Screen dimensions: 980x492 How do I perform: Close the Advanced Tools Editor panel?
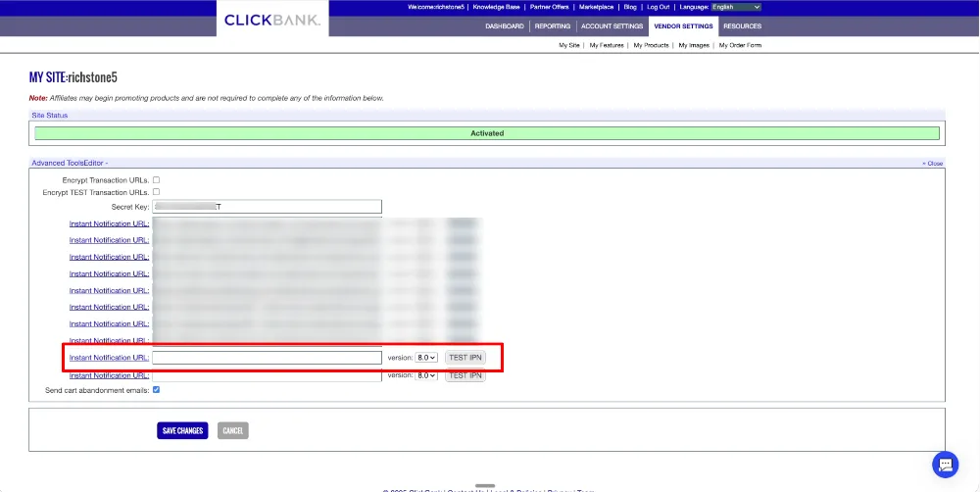933,163
